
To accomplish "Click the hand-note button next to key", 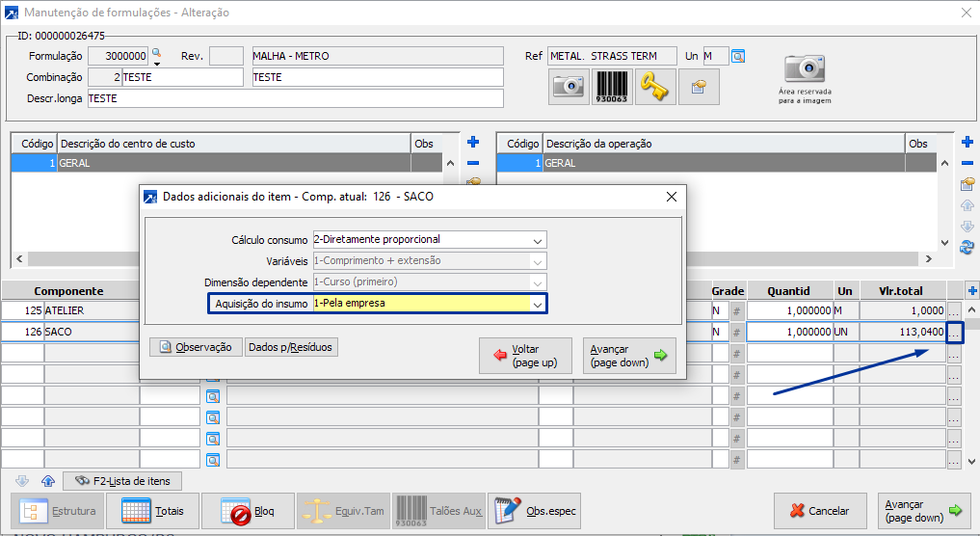I will point(699,87).
